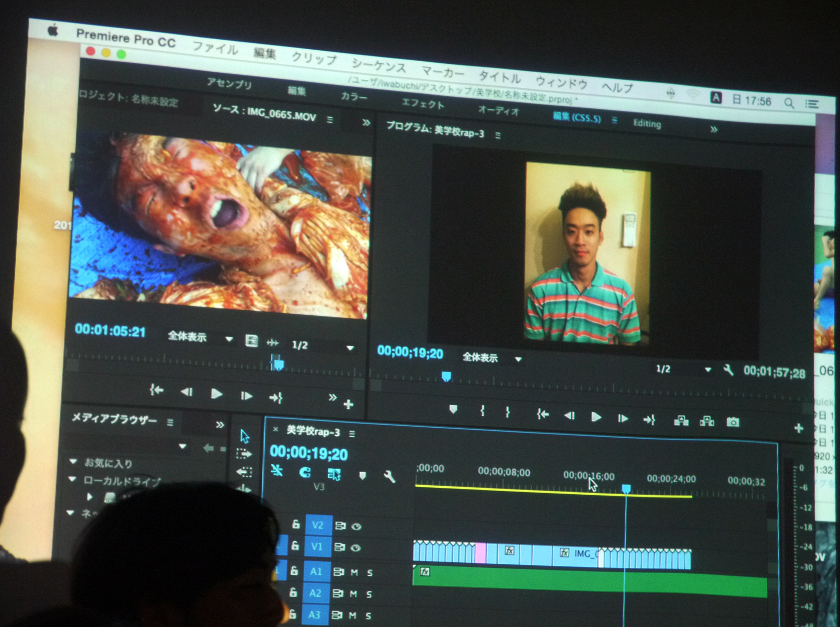
Task: Open the ファイル menu
Action: 215,49
